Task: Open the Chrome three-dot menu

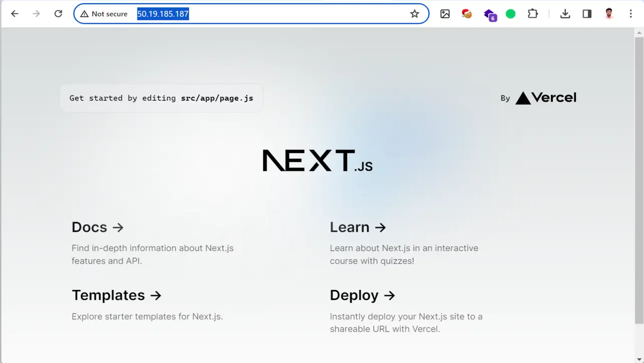Action: point(630,14)
